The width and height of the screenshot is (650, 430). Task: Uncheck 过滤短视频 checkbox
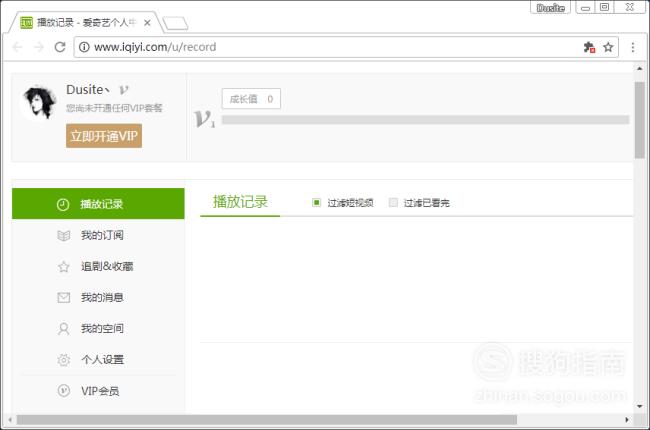pos(316,202)
